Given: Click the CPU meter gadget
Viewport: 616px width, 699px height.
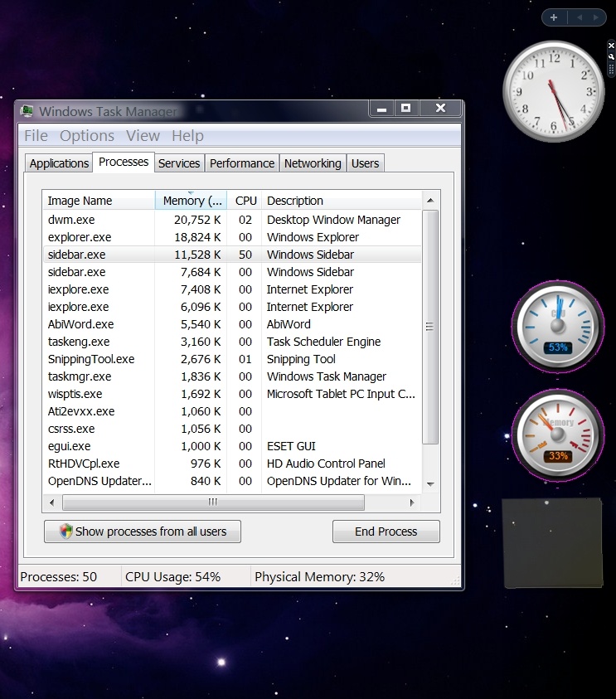Looking at the screenshot, I should coord(558,327).
